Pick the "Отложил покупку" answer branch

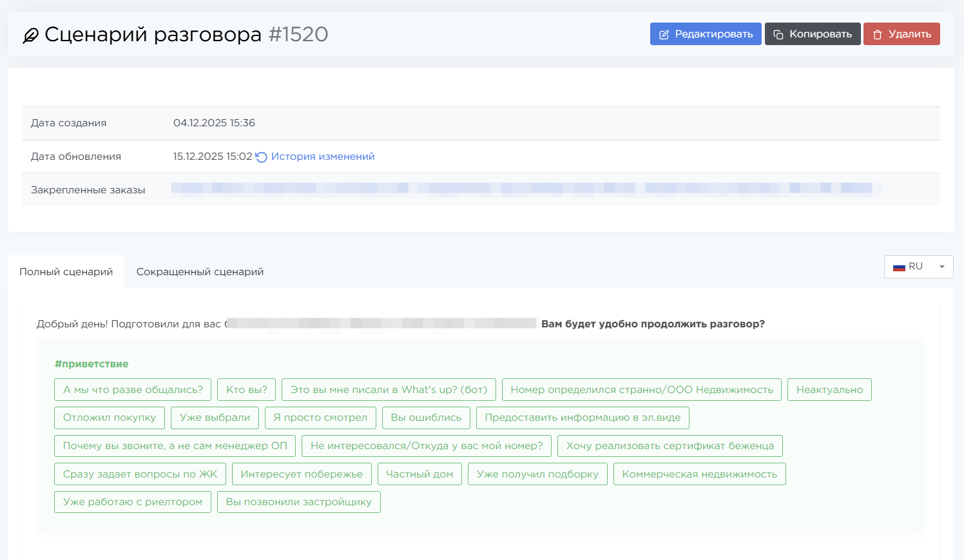[x=110, y=418]
